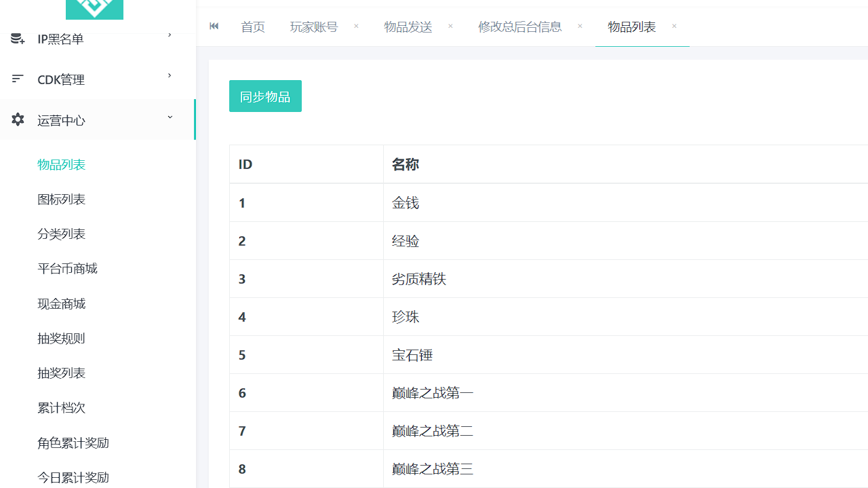This screenshot has height=488, width=868.
Task: Select 抽奖规则 in the sidebar
Action: (x=61, y=338)
